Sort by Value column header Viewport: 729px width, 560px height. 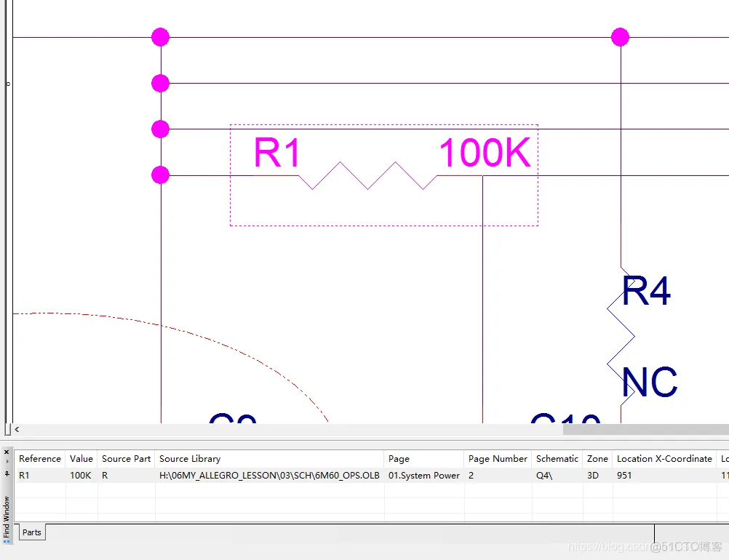tap(81, 459)
